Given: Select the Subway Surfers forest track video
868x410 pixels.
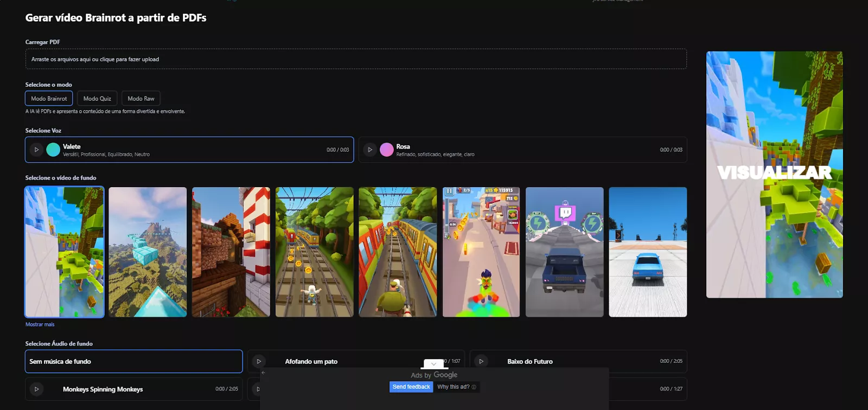Looking at the screenshot, I should pyautogui.click(x=315, y=252).
